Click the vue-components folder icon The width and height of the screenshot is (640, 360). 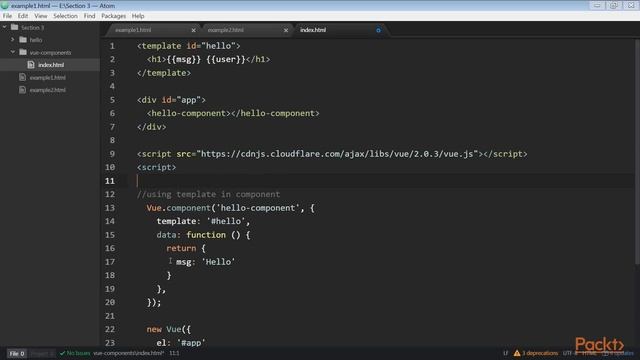click(23, 52)
